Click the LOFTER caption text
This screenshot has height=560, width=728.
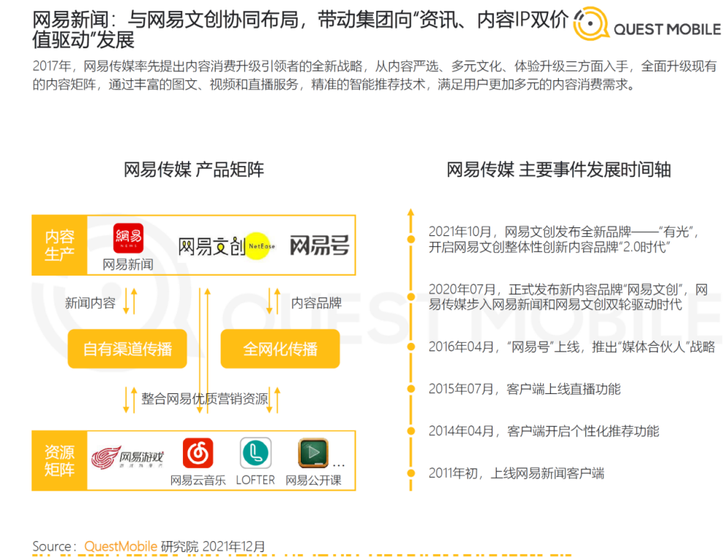(255, 480)
